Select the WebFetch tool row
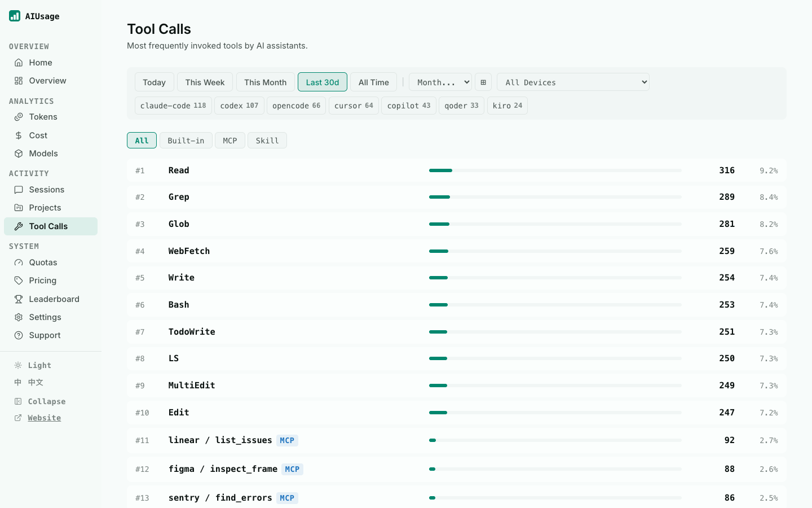The width and height of the screenshot is (812, 508). click(x=457, y=251)
